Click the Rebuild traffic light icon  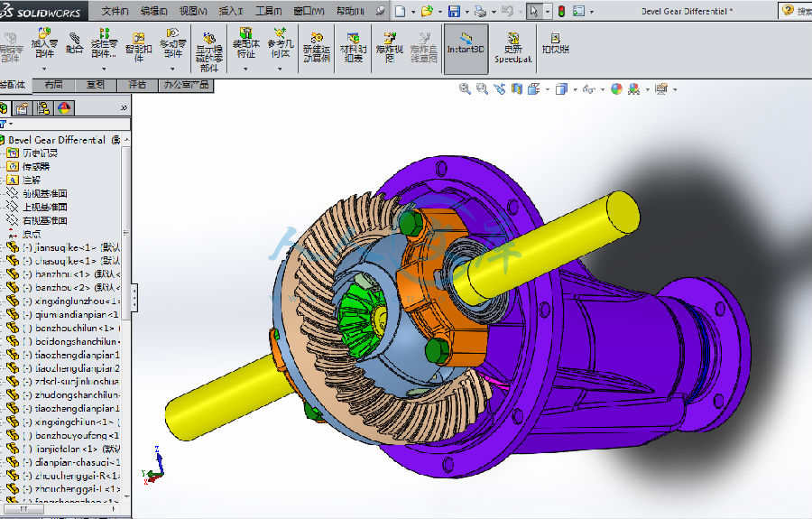[x=560, y=11]
